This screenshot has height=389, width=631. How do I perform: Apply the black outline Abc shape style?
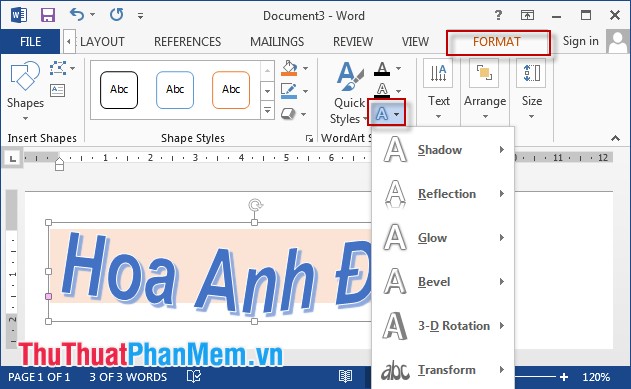coord(119,90)
